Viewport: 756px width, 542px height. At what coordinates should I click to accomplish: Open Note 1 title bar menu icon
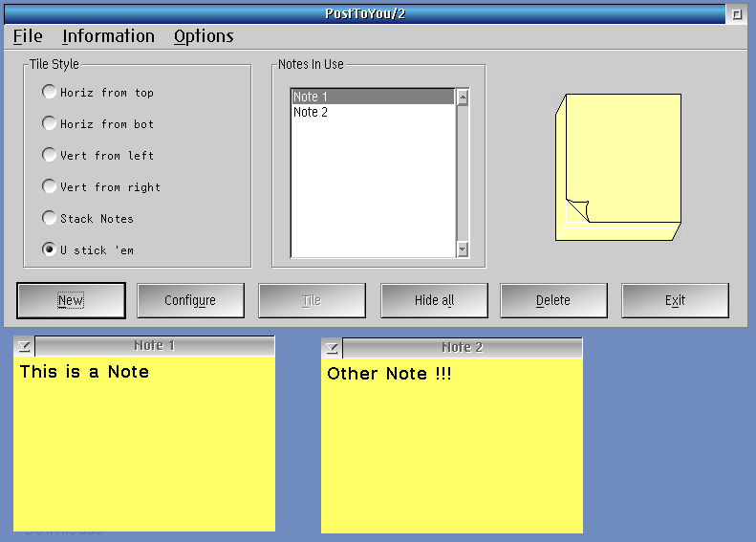coord(25,346)
